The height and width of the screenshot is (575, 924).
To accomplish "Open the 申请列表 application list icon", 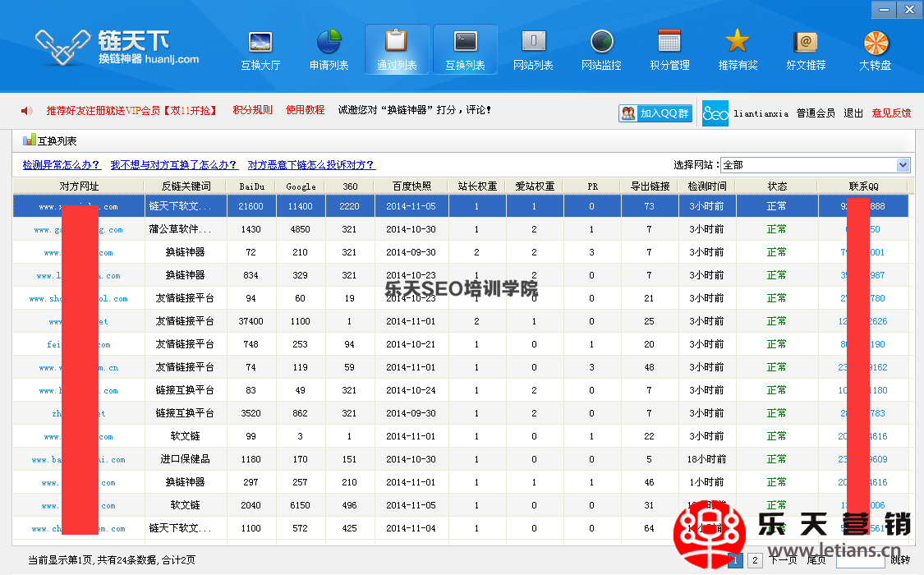I will [x=328, y=49].
